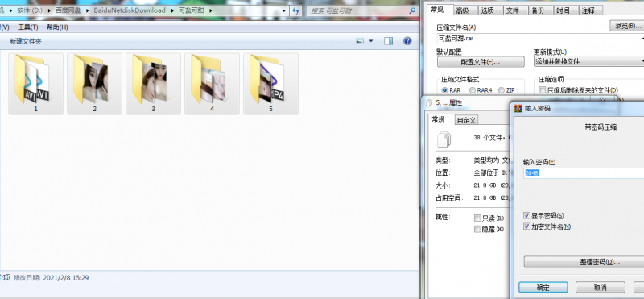The width and height of the screenshot is (644, 299).
Task: Expand the address bar history dropdown
Action: [x=284, y=11]
